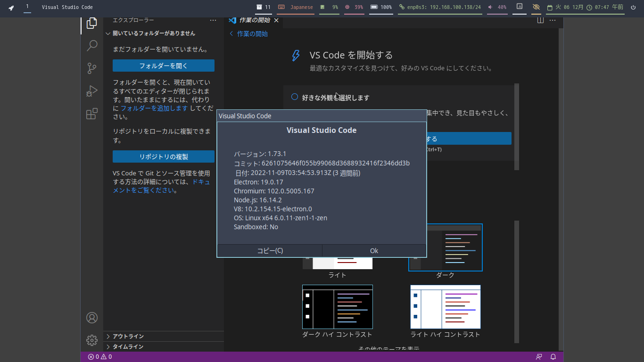Open Explorer panel more actions ellipsis
The width and height of the screenshot is (644, 362).
point(213,20)
